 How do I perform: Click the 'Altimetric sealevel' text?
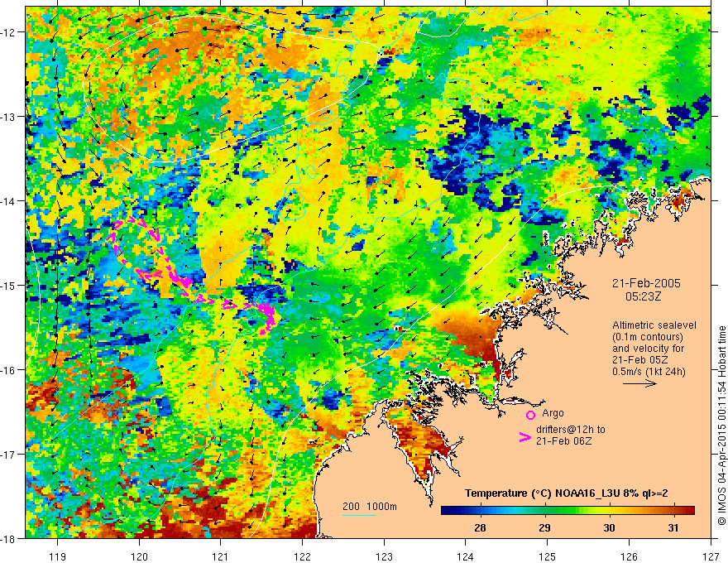pos(654,325)
